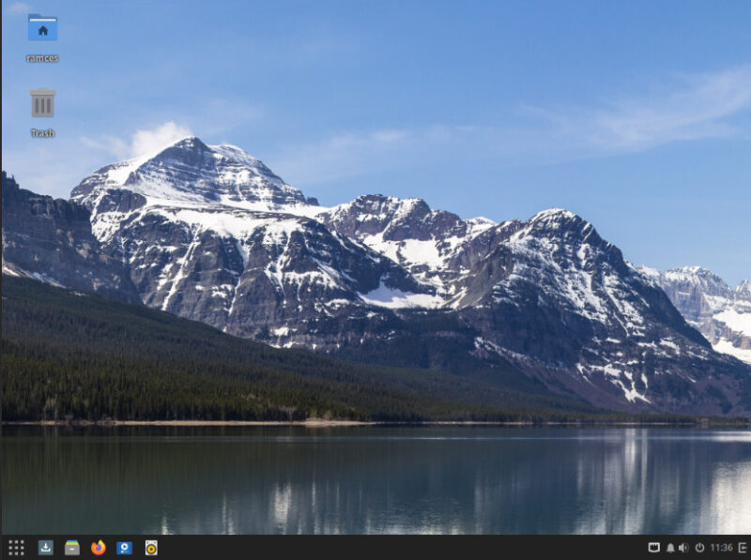Expand the volume popup from the speaker icon

pyautogui.click(x=683, y=547)
